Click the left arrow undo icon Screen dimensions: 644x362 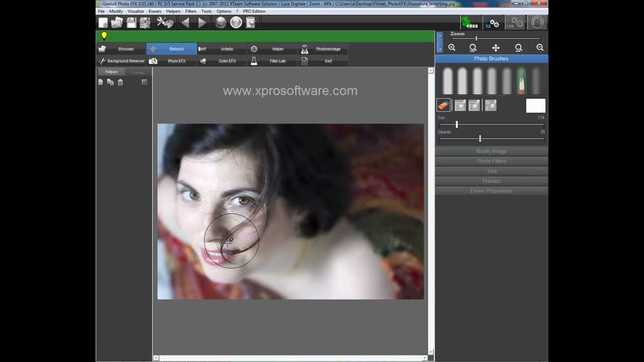(x=185, y=23)
